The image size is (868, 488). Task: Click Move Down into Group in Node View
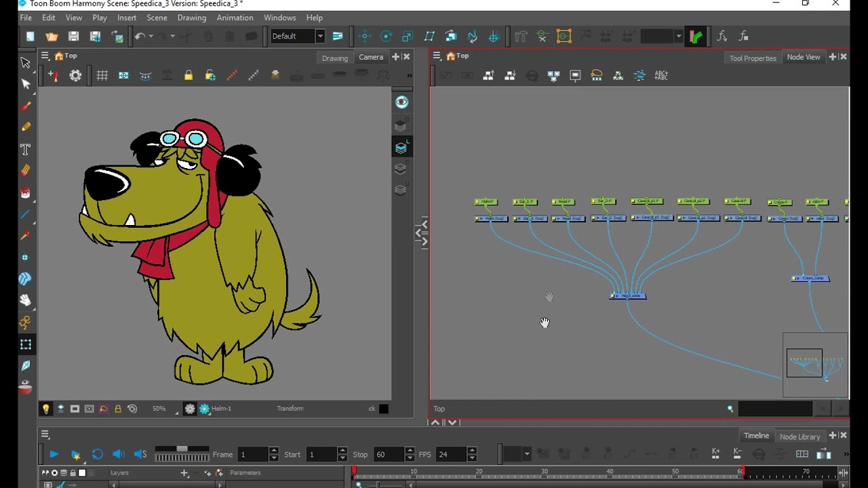pos(510,76)
